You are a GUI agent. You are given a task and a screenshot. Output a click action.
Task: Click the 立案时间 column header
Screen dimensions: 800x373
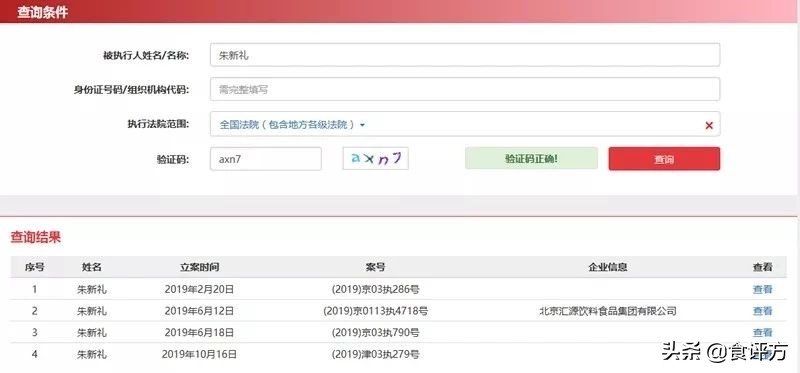pyautogui.click(x=199, y=267)
